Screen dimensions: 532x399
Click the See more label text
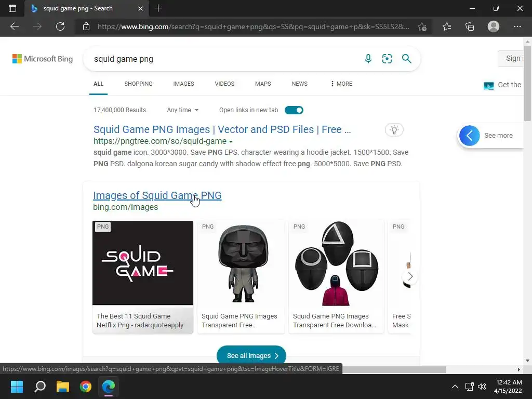coord(498,136)
